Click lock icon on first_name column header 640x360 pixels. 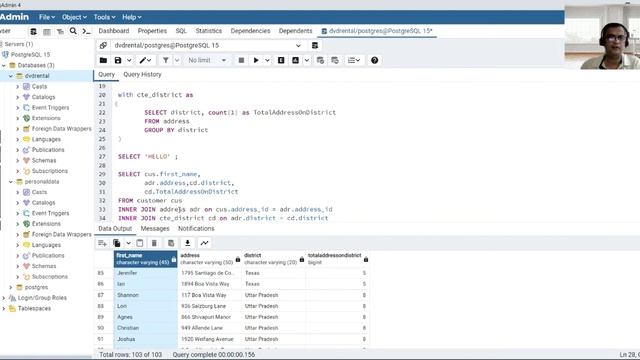point(174,260)
